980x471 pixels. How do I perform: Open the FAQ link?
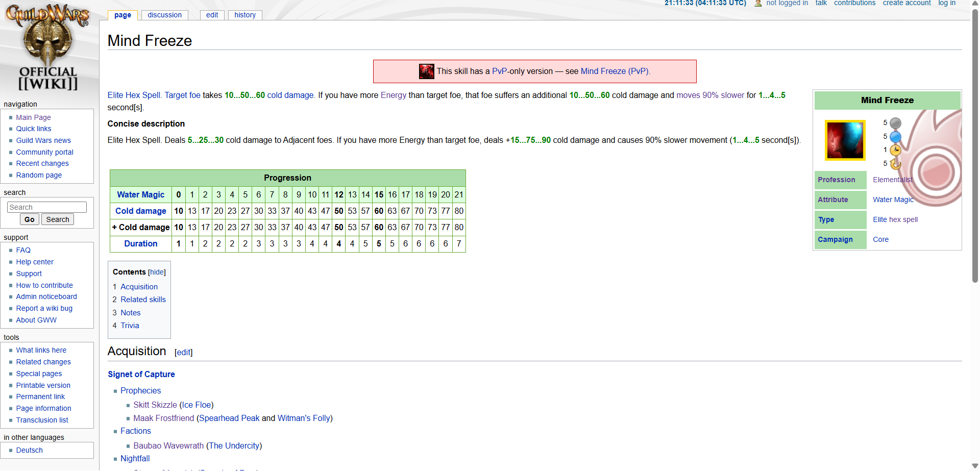[x=23, y=250]
